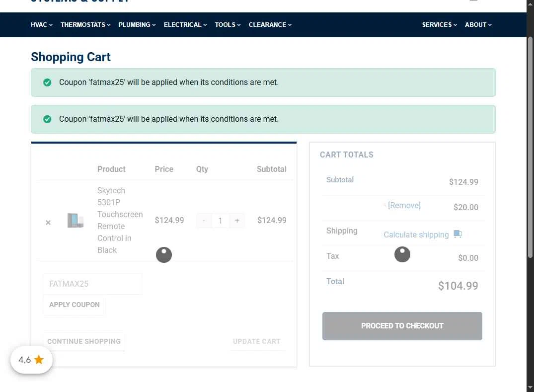Expand the Services dropdown
534x392 pixels.
[439, 25]
